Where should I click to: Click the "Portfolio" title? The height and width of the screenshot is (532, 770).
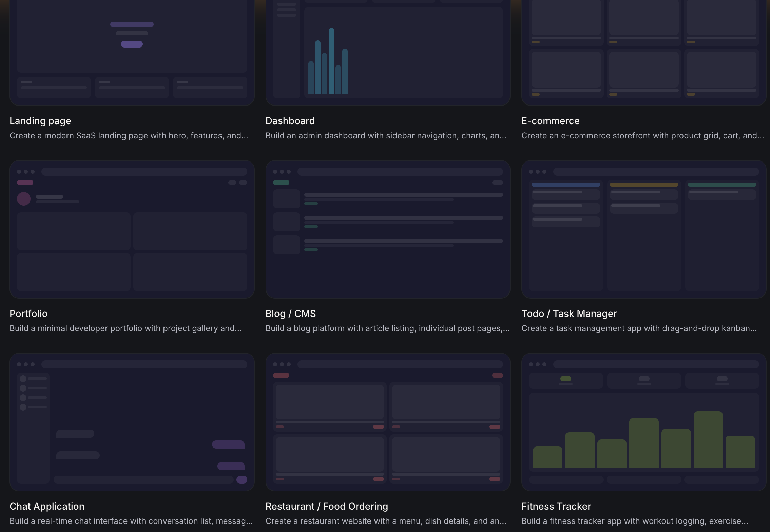tap(28, 314)
